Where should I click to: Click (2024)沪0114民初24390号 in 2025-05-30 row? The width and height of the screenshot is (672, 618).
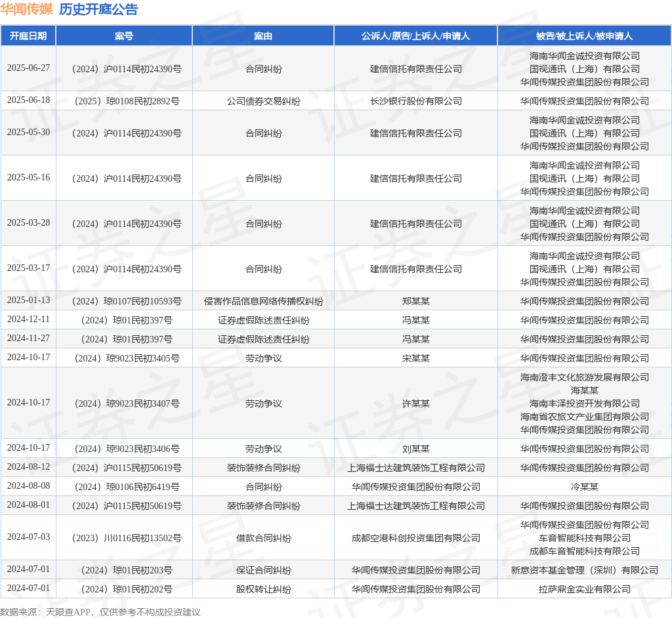(127, 133)
